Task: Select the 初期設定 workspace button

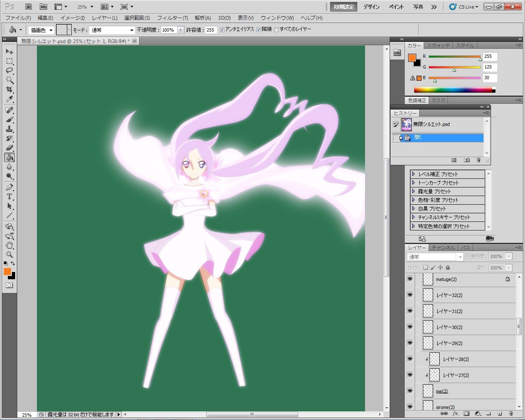Action: [x=344, y=7]
